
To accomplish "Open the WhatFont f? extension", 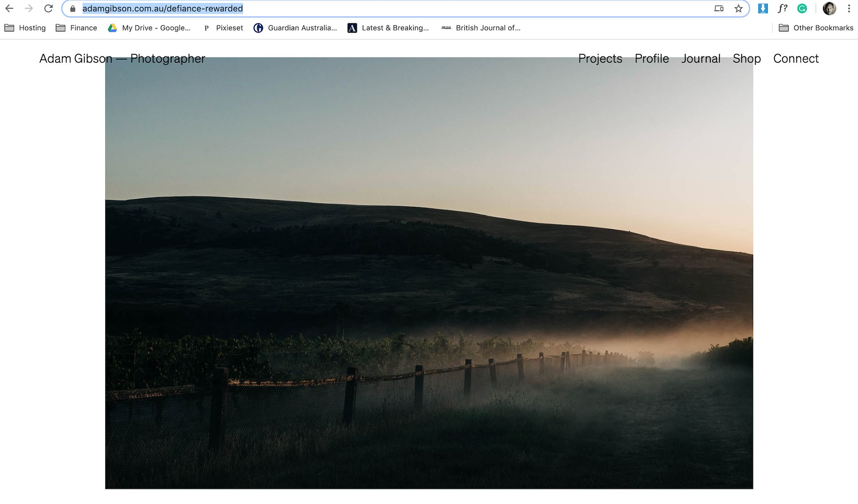I will coord(782,9).
